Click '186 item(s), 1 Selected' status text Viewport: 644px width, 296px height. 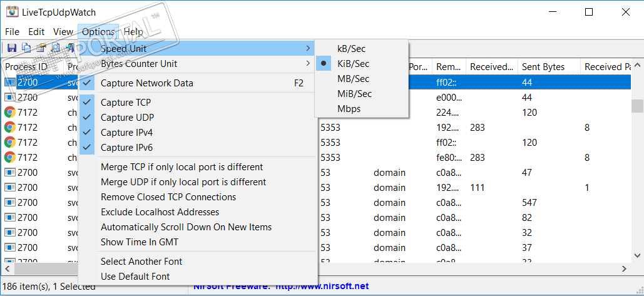pyautogui.click(x=49, y=286)
